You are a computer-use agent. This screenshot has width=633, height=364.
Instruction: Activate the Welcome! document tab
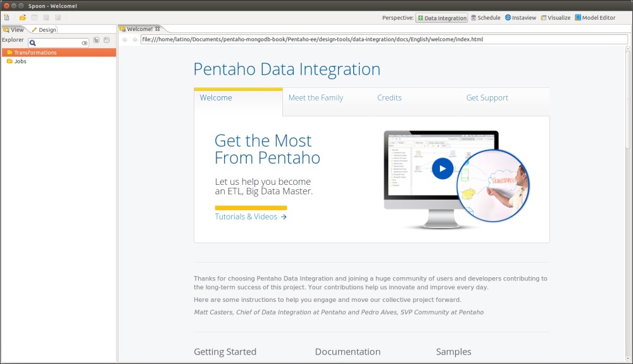(139, 29)
